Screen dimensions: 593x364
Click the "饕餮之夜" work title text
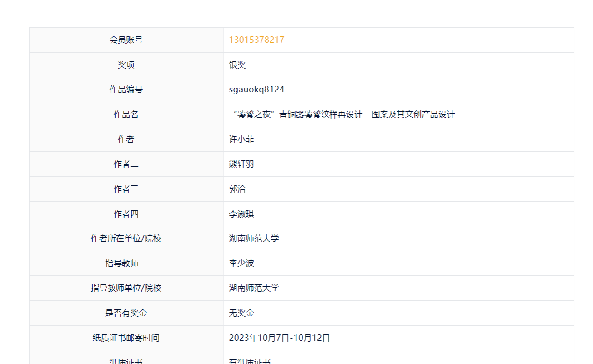tap(343, 115)
